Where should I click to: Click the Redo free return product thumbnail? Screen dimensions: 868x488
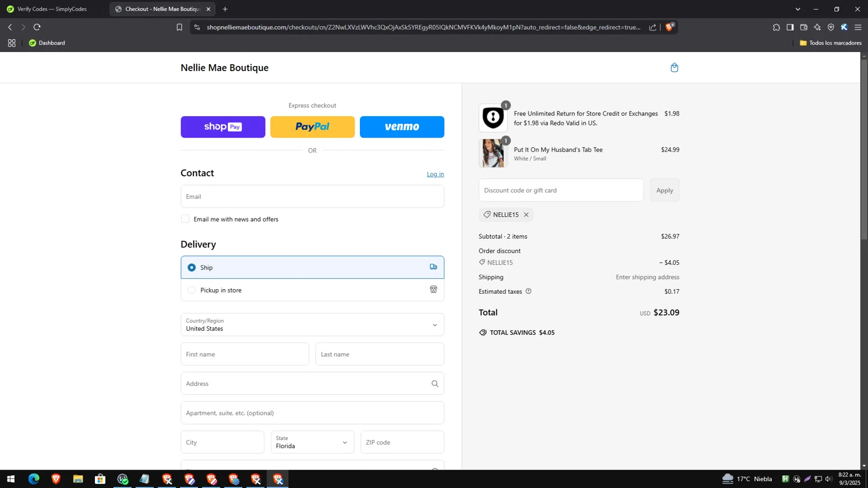(493, 118)
